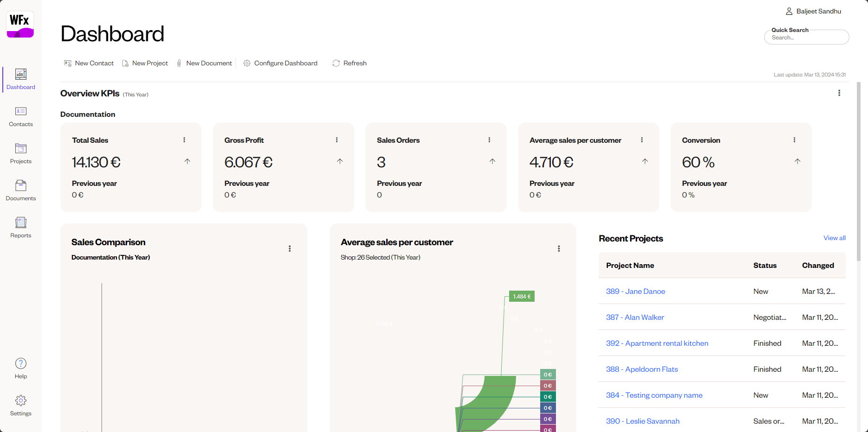868x432 pixels.
Task: Open the Conversion card options menu
Action: click(x=794, y=140)
